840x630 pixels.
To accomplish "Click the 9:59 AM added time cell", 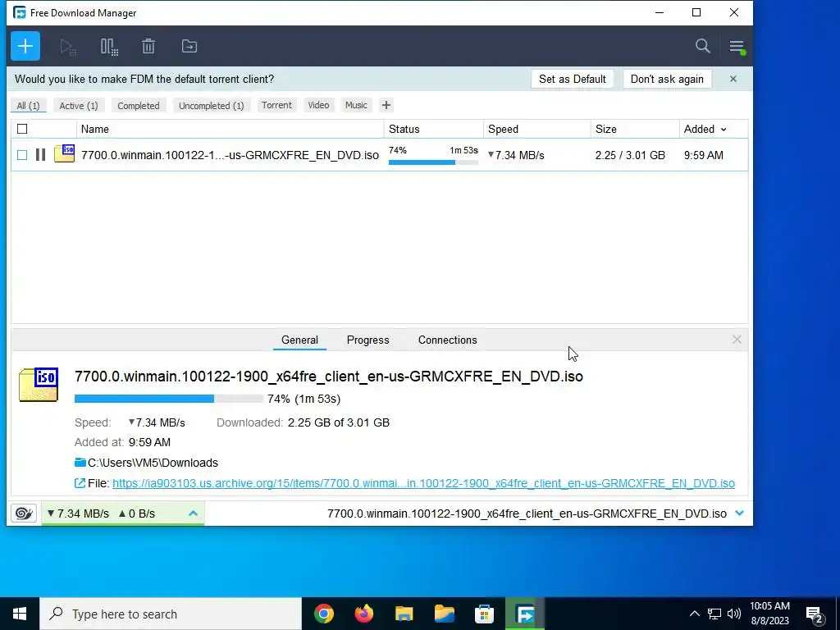I will pos(703,155).
